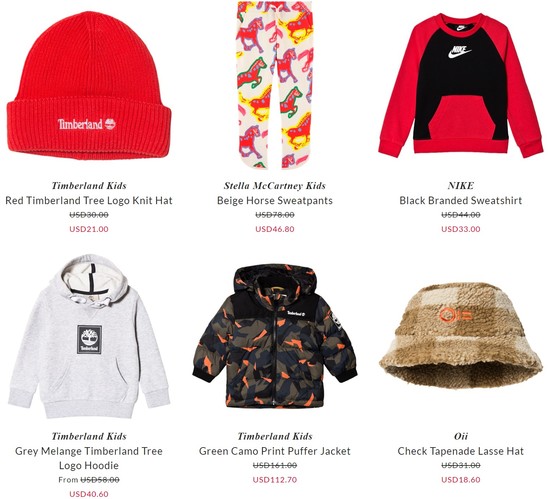Open the NIKE brand link
This screenshot has width=550, height=499.
tap(461, 186)
